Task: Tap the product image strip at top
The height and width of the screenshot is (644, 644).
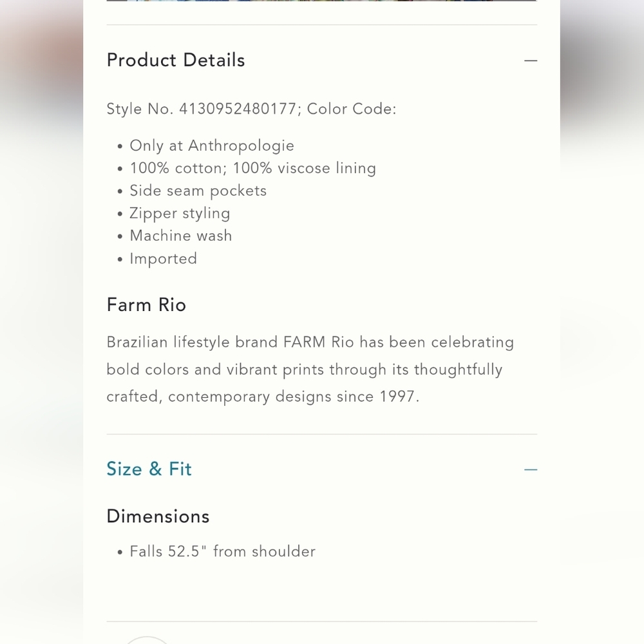Action: [x=321, y=1]
